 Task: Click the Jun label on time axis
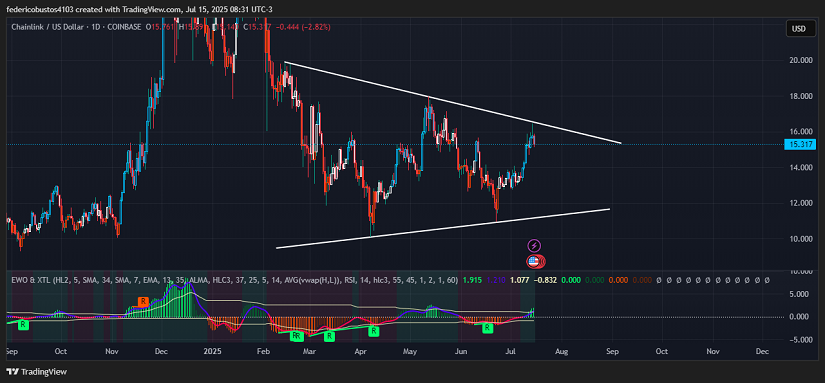click(460, 350)
